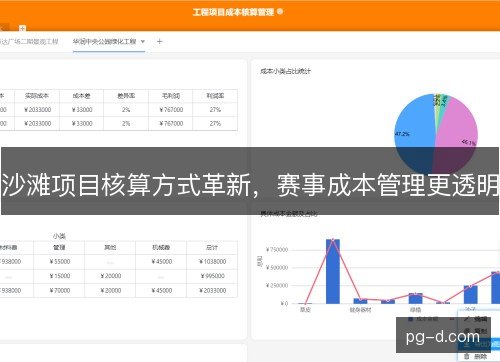Click the 小类 heading above the lower table
Image resolution: width=500 pixels, height=362 pixels.
pyautogui.click(x=59, y=236)
